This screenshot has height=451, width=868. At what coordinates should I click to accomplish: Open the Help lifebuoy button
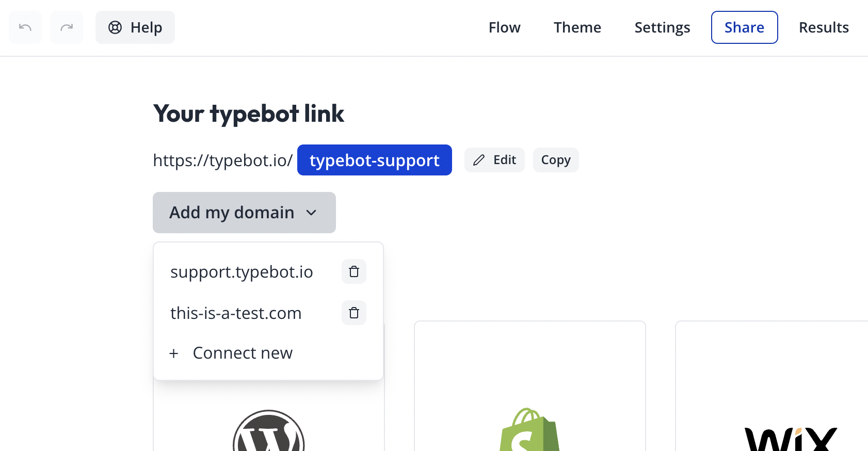135,27
